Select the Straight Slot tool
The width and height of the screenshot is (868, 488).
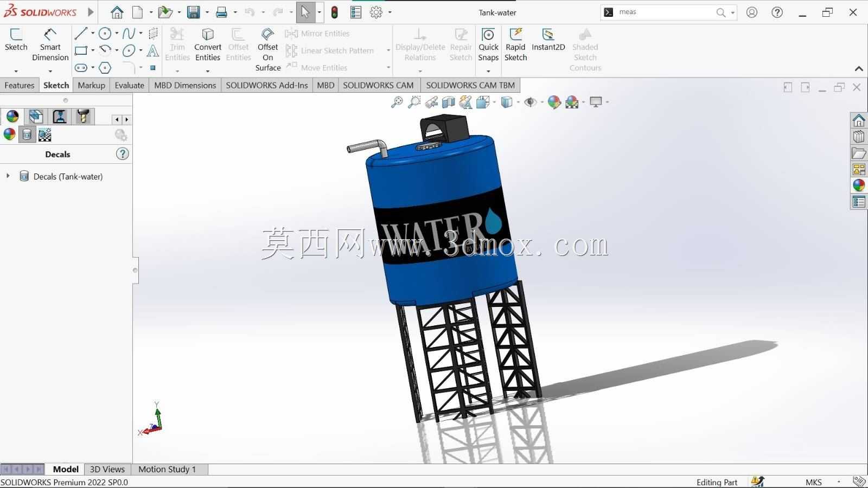(81, 68)
